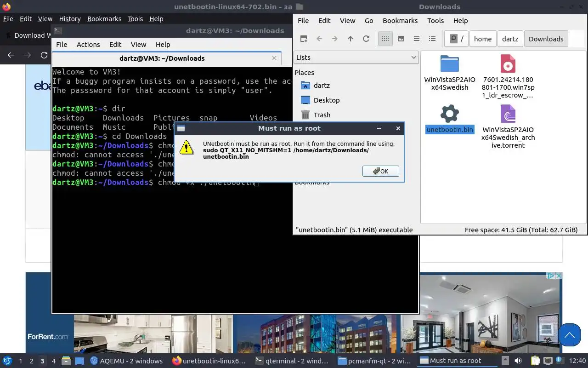Viewport: 588px width, 368px height.
Task: Go up one folder in file manager
Action: point(351,39)
